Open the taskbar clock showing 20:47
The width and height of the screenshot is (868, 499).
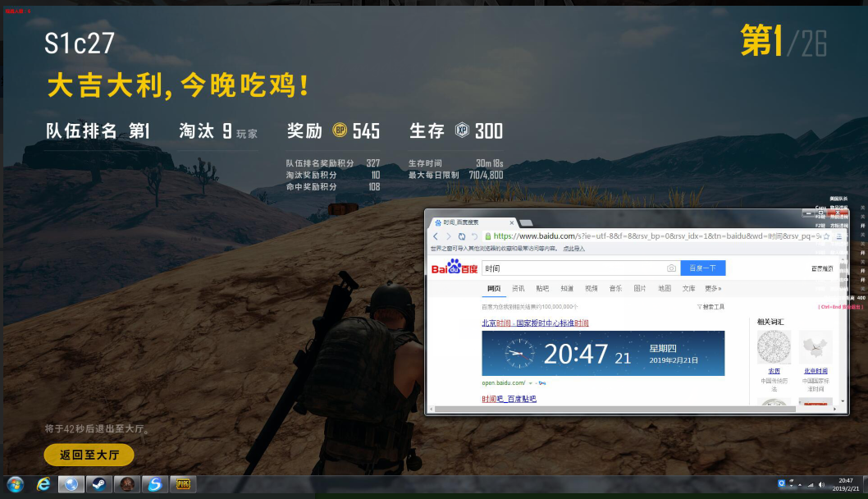tap(846, 484)
